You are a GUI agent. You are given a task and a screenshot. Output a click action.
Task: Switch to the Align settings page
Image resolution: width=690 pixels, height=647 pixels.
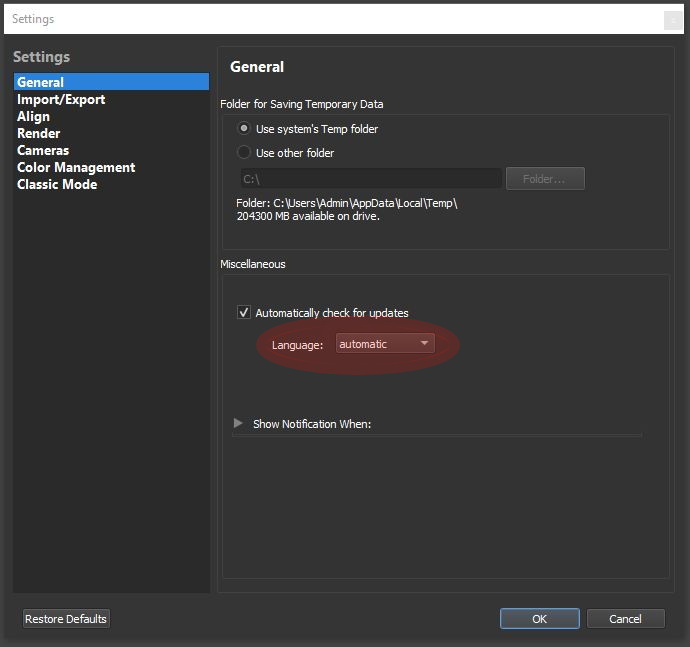tap(33, 117)
